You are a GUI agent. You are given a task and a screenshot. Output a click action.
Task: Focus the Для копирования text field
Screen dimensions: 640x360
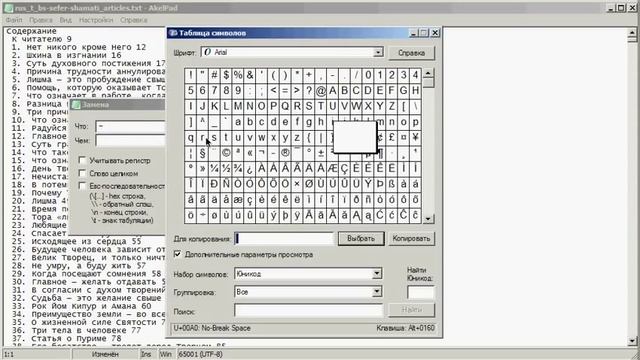(x=284, y=238)
